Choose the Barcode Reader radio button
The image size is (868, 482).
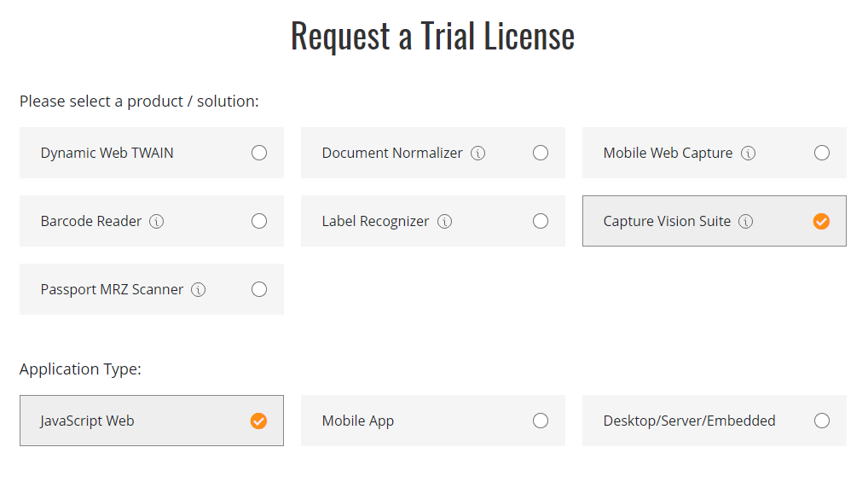(x=259, y=221)
